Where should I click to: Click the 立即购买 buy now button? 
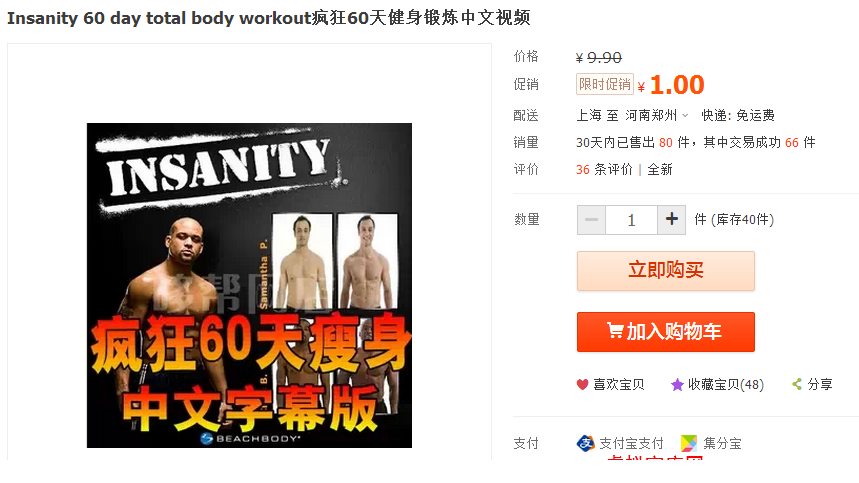pos(666,271)
